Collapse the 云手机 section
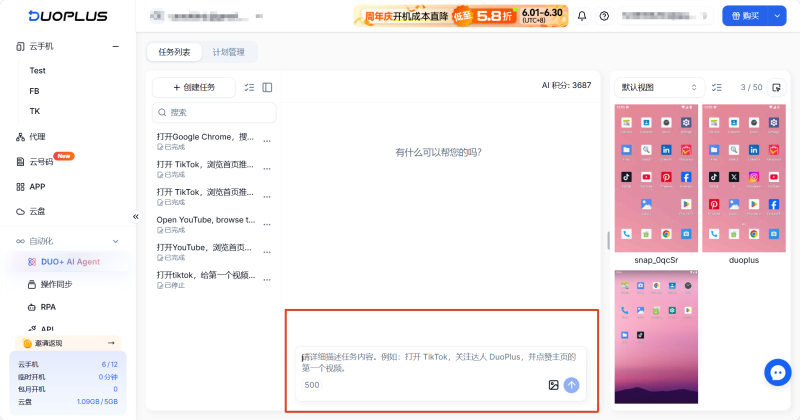 pyautogui.click(x=116, y=46)
